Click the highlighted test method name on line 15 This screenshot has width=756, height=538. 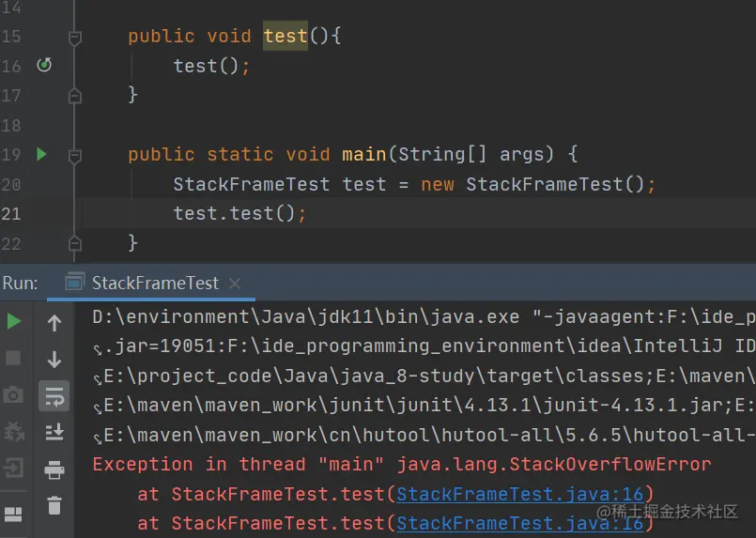[285, 37]
